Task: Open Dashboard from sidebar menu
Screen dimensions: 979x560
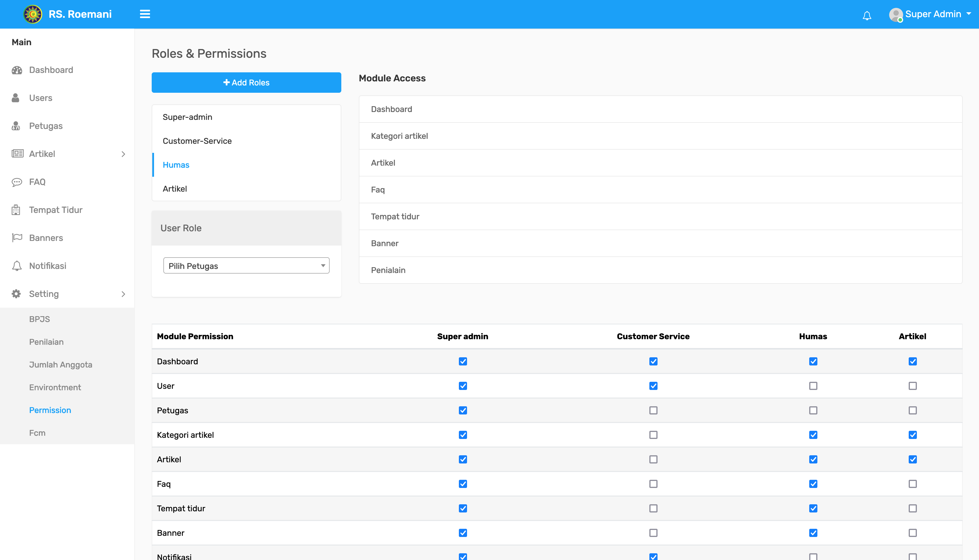Action: click(x=51, y=70)
